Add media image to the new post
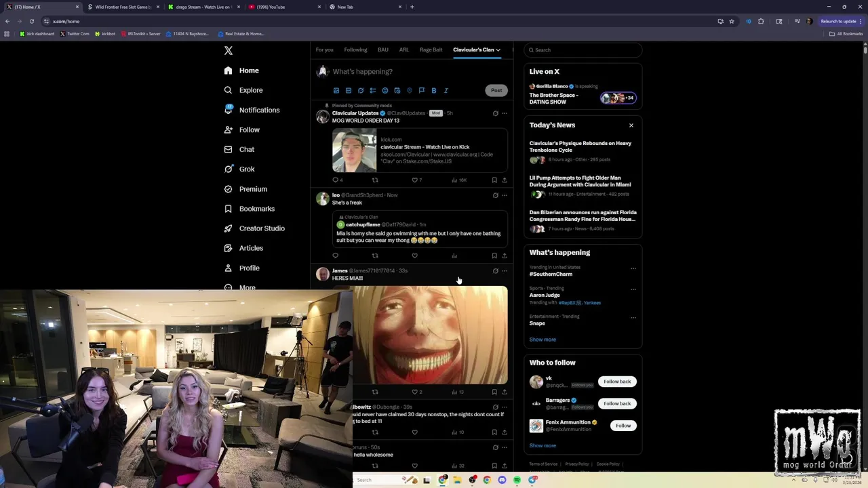 [x=336, y=90]
